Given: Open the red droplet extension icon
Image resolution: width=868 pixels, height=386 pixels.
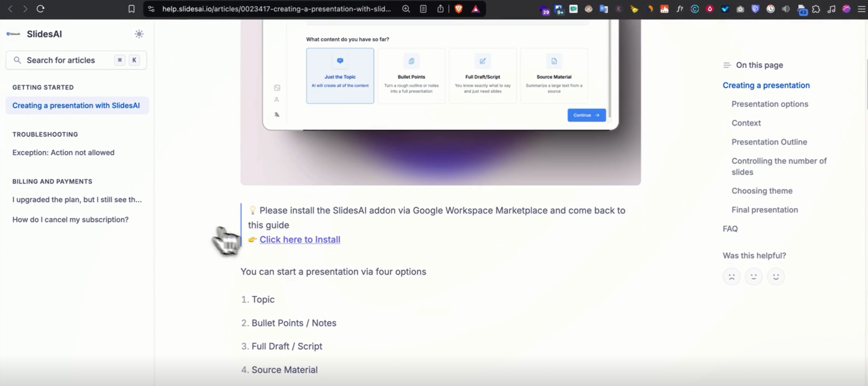Looking at the screenshot, I should (710, 9).
